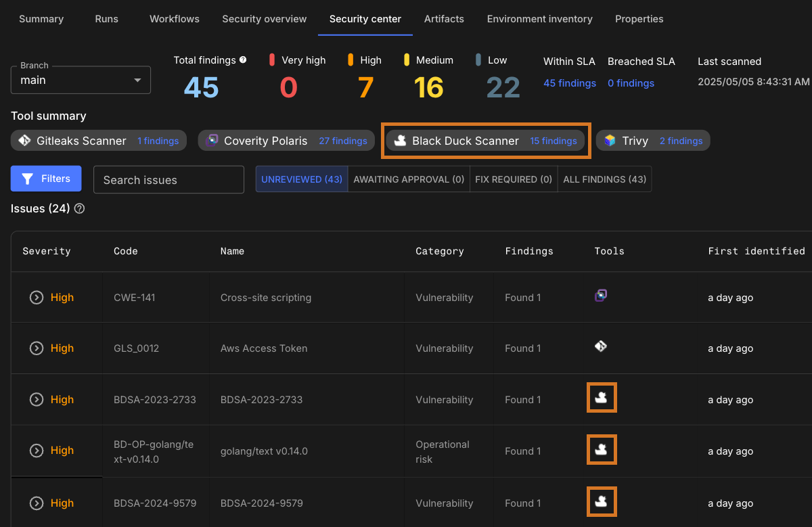The width and height of the screenshot is (812, 527).
Task: Click the Coverity Polaris chip icon
Action: coord(212,141)
